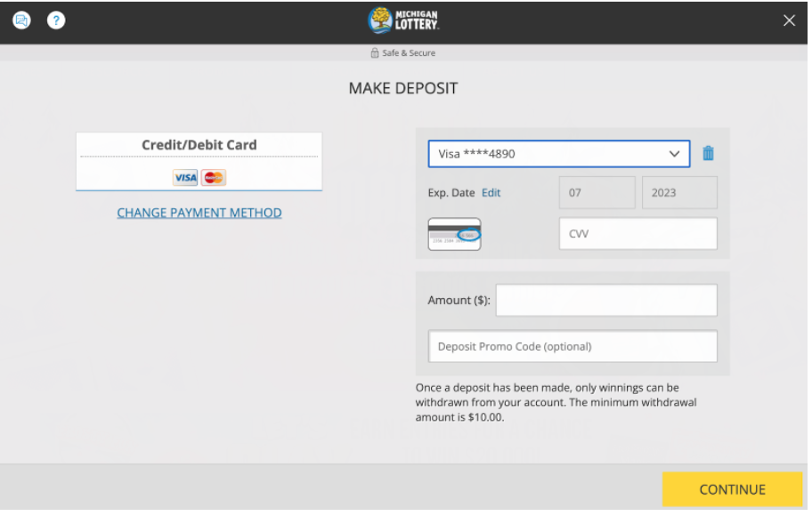This screenshot has height=516, width=812.
Task: Click the Mastercard logo
Action: coord(213,177)
